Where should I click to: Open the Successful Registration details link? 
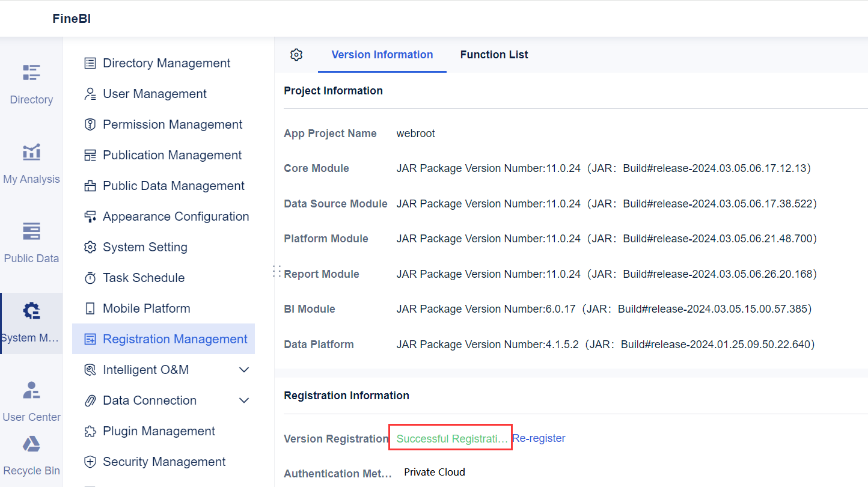450,438
